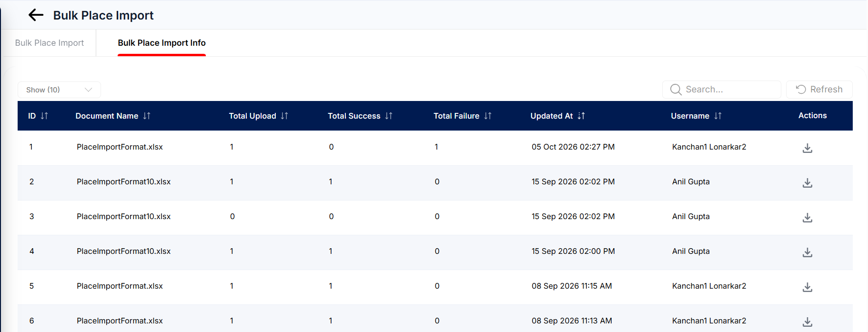Screen dimensions: 868x332
Task: Download file for row ID 6
Action: 807,322
